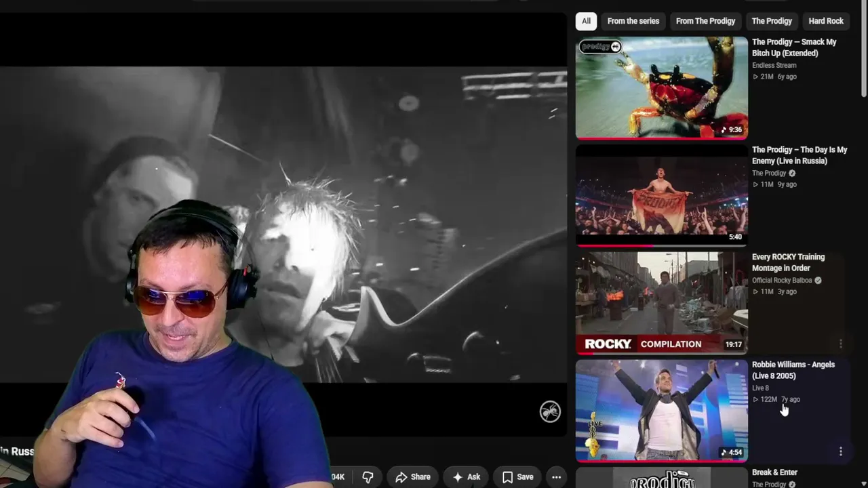Select the From the series chip
This screenshot has height=488, width=868.
(x=633, y=21)
